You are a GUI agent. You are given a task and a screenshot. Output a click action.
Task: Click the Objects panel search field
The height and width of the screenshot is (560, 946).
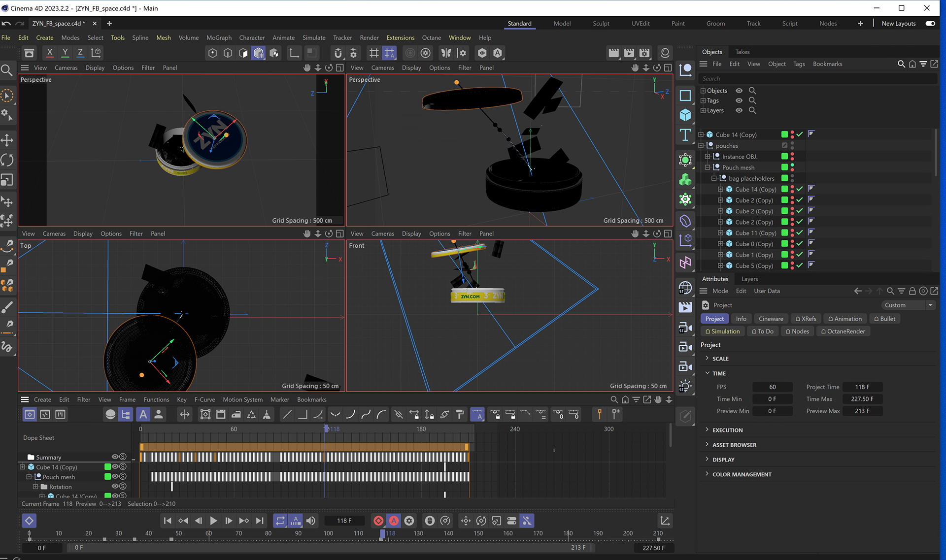(x=818, y=78)
